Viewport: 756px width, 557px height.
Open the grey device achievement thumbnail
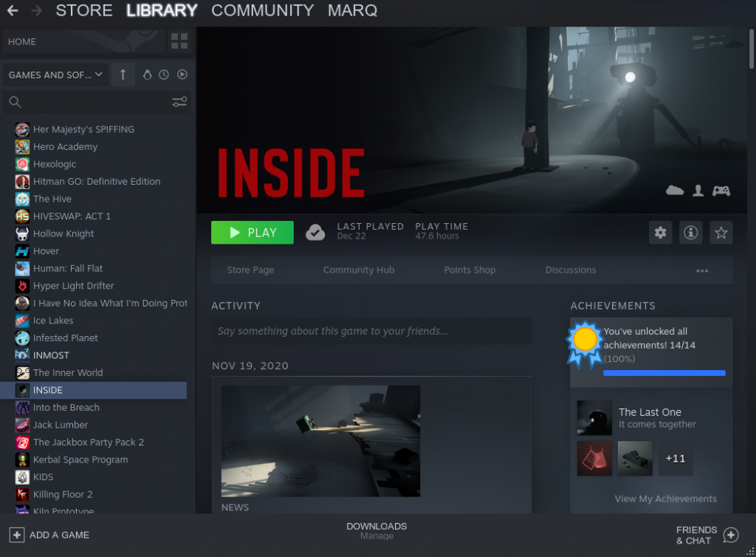[635, 458]
